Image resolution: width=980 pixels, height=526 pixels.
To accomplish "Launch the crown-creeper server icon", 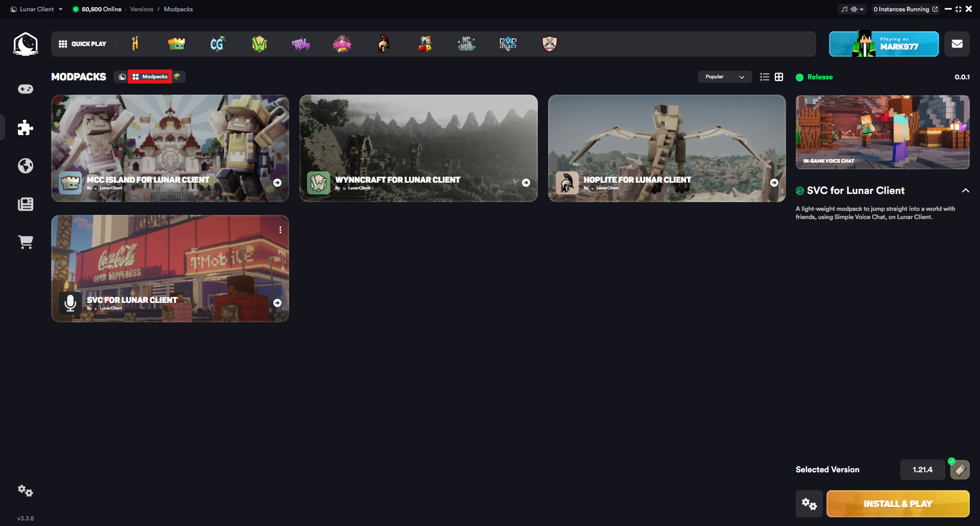I will [x=177, y=44].
